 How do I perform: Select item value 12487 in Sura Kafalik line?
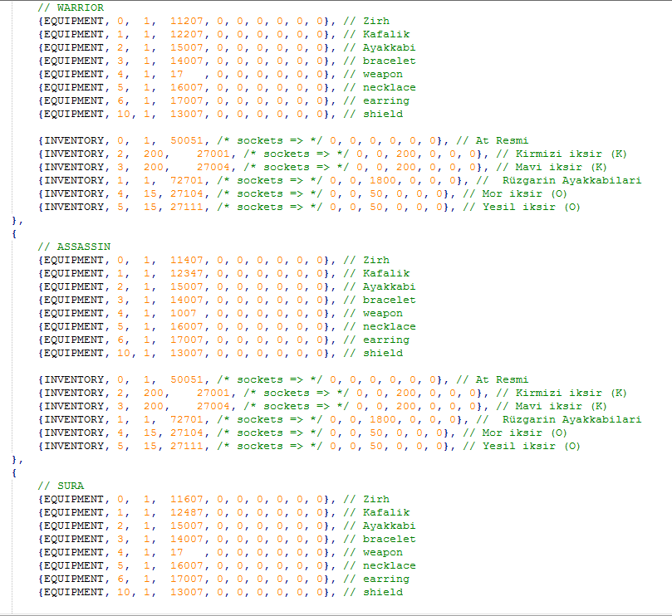point(186,512)
